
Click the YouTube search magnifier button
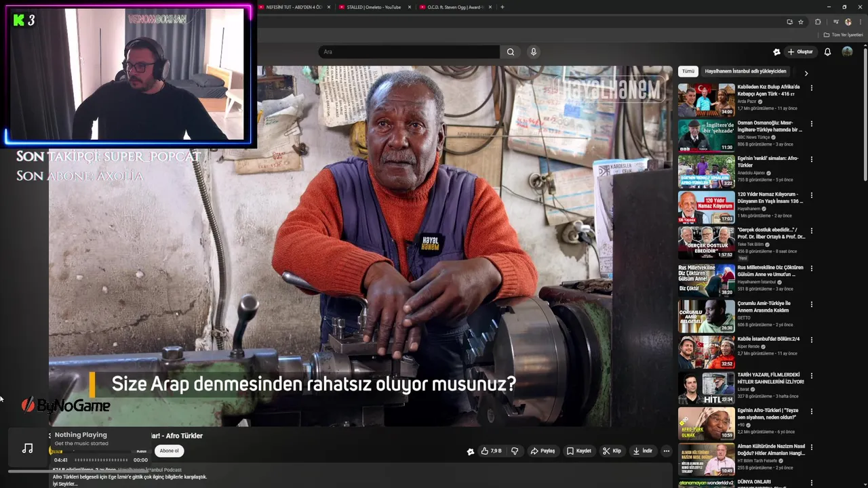pos(511,52)
